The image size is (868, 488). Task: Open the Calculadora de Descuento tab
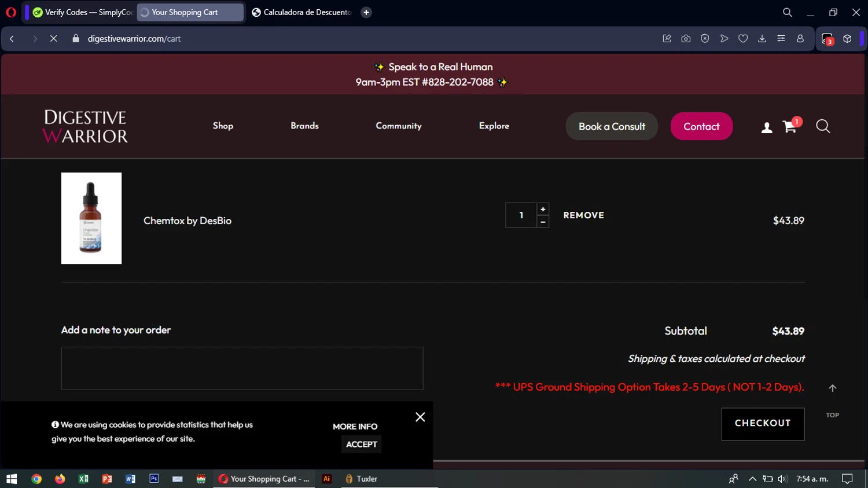coord(301,12)
